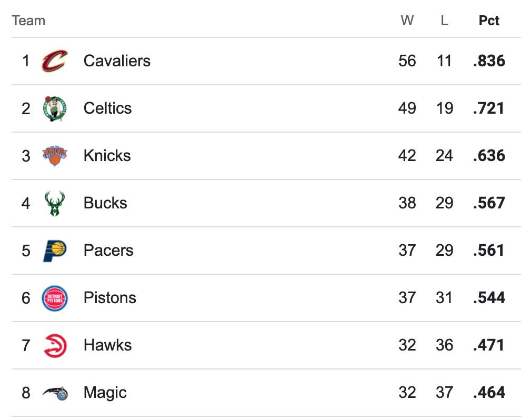This screenshot has width=521, height=420.
Task: Open the Cavaliers team name link
Action: [117, 61]
